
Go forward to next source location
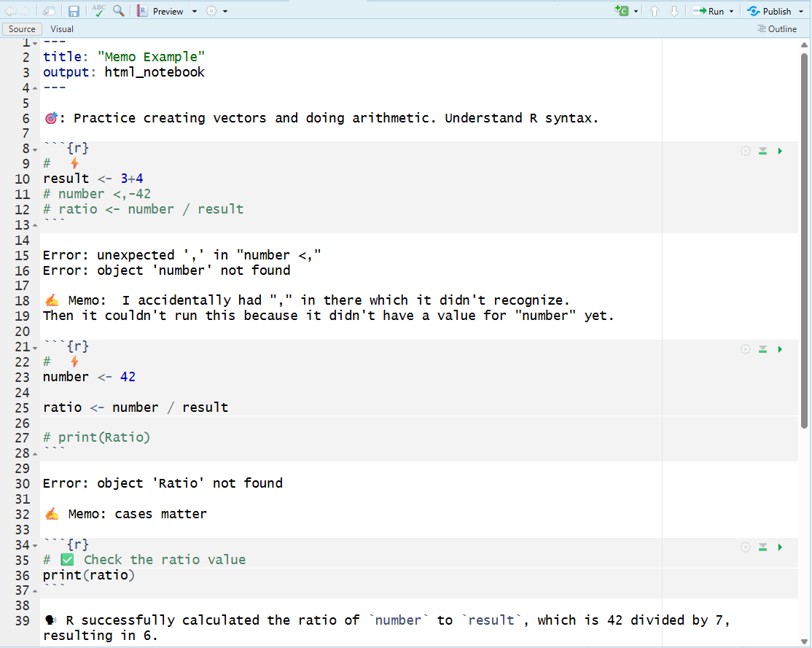(x=24, y=11)
